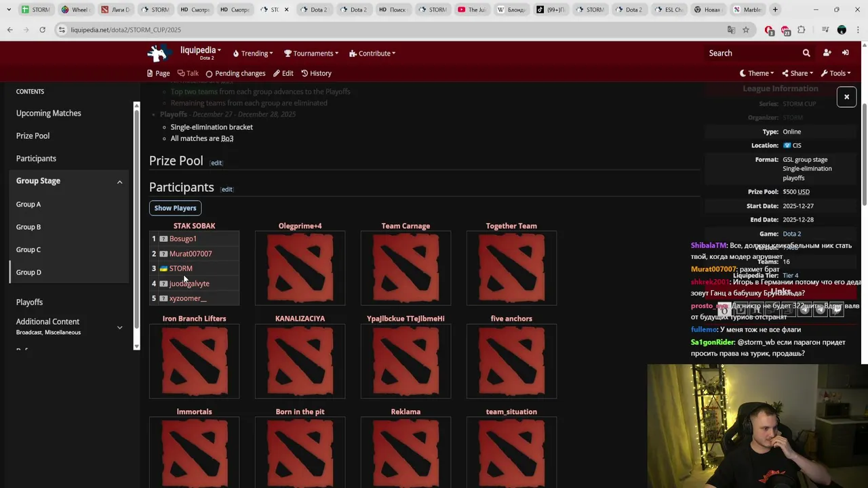Expand the Additional Content section
868x488 pixels.
coord(119,327)
